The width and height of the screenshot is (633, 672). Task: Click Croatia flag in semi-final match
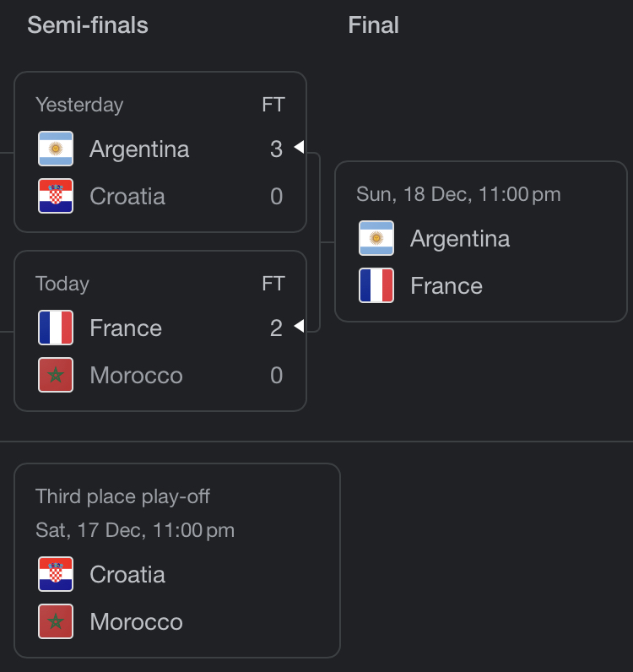click(56, 196)
